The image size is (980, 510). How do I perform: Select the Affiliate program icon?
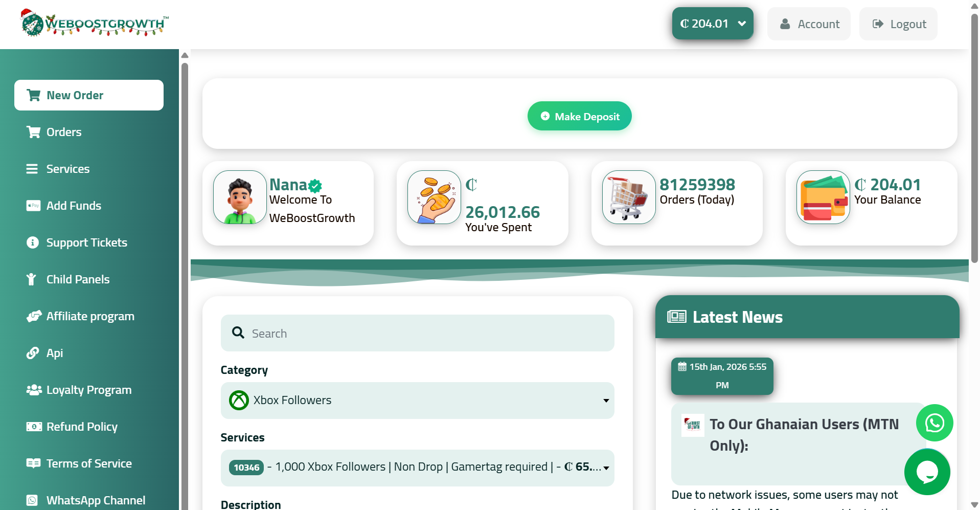click(x=33, y=316)
